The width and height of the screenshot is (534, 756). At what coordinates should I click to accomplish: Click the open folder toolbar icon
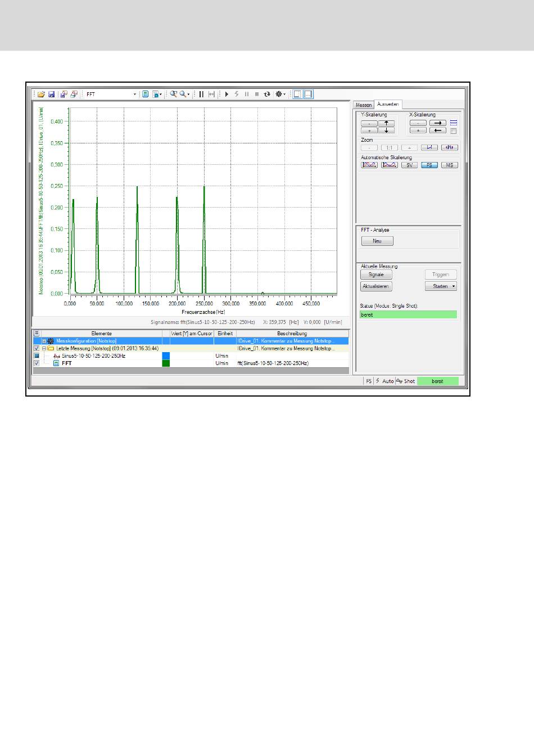pyautogui.click(x=41, y=94)
